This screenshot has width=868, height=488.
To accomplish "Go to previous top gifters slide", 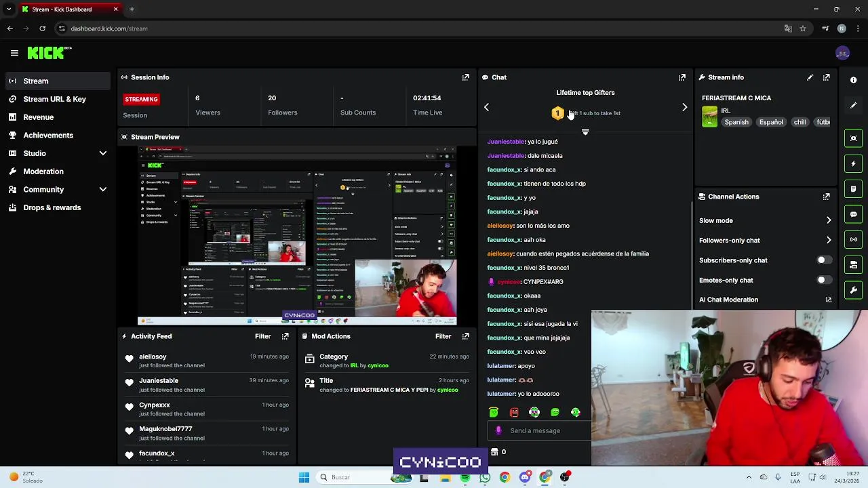I will [486, 107].
